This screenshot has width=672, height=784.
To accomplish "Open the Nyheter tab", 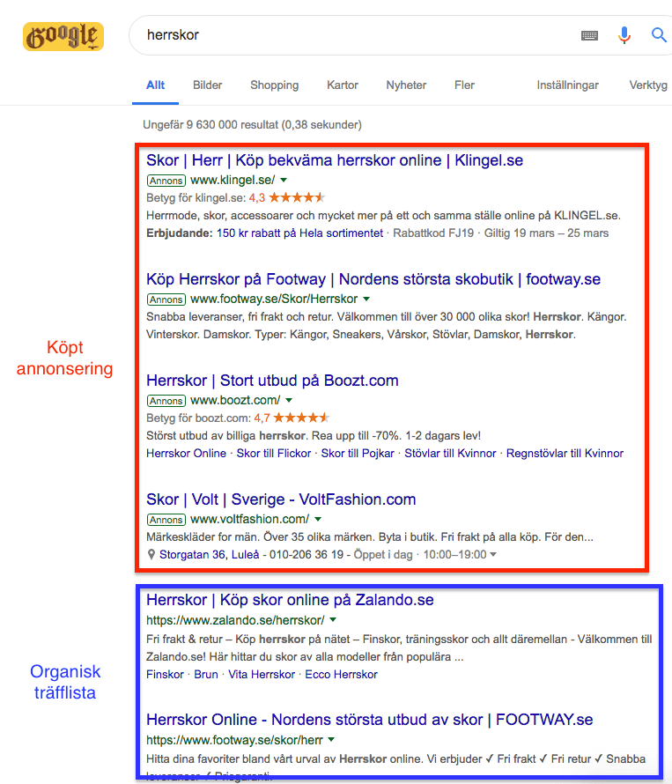I will [x=406, y=85].
